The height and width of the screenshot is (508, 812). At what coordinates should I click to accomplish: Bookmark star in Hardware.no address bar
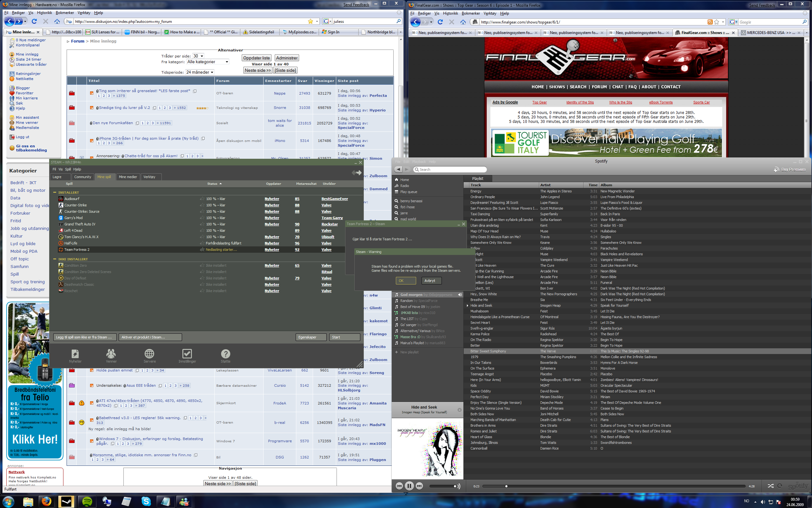(311, 21)
